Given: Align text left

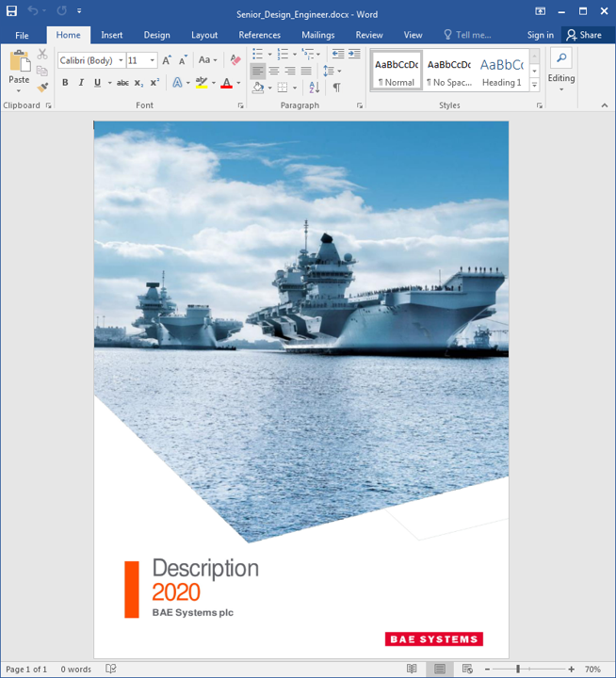Looking at the screenshot, I should point(258,71).
